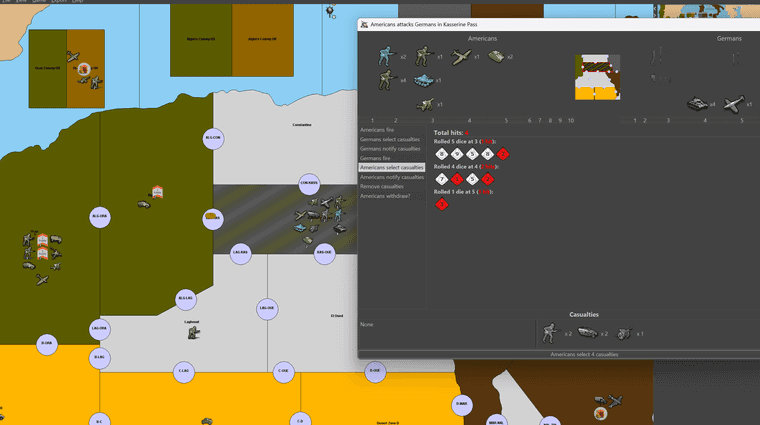Select the 'Americans withdraw?' battle step
The height and width of the screenshot is (425, 760).
point(384,195)
